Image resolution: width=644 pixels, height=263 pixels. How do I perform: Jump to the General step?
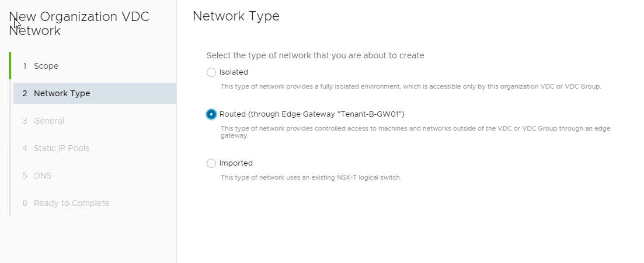click(x=49, y=121)
